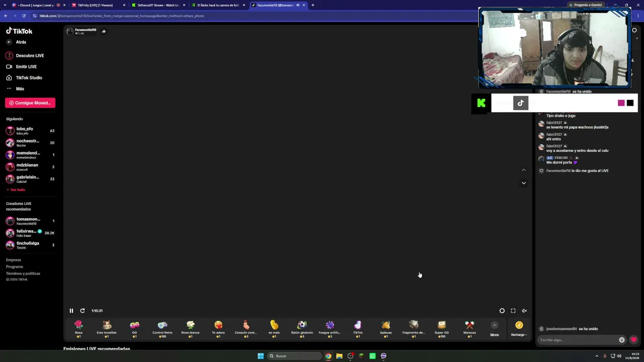This screenshot has height=362, width=644.
Task: Open the Programa footer link
Action: point(15,267)
